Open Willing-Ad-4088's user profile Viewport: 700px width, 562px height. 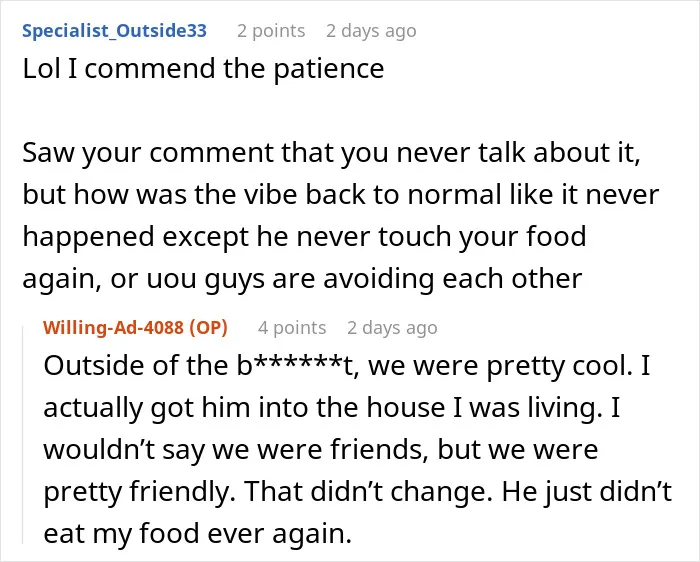113,328
